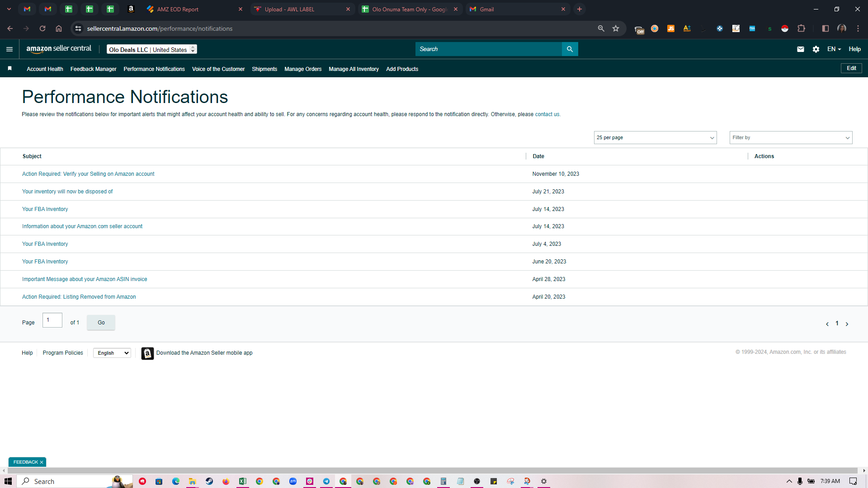Screen dimensions: 868x488
Task: Open the browser side panel icon
Action: coord(826,28)
